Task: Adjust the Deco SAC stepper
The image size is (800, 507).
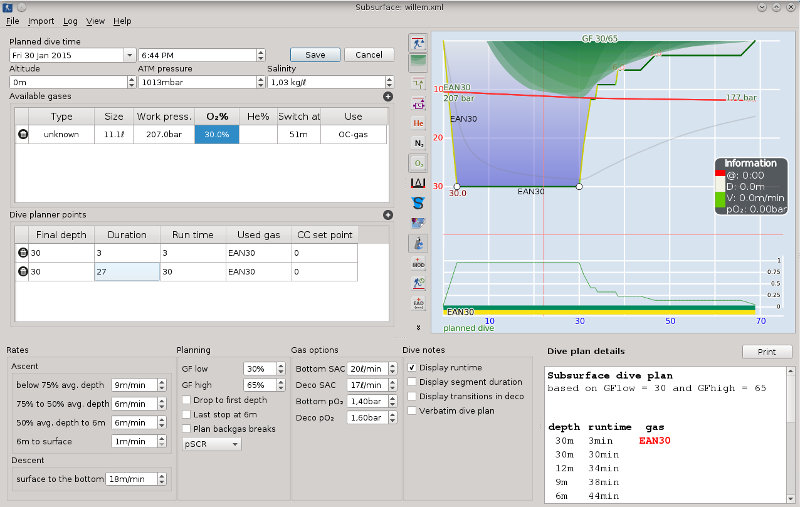Action: [x=392, y=385]
